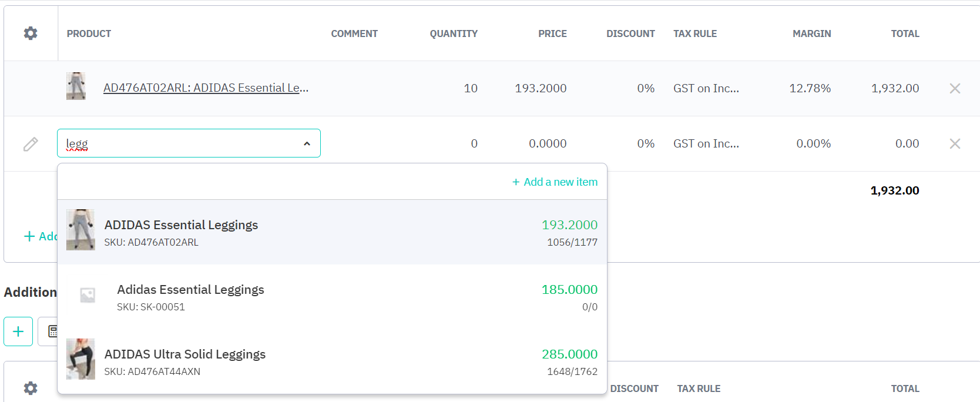Open the AD476AT02ARL ADIDAS Essential product link
Viewport: 980px width, 402px height.
pyautogui.click(x=206, y=88)
